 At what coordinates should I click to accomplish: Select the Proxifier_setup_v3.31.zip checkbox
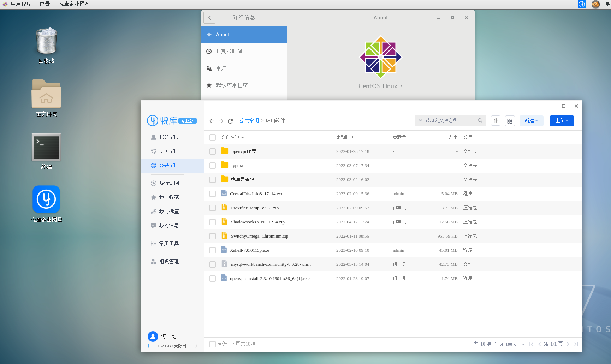[x=213, y=208]
